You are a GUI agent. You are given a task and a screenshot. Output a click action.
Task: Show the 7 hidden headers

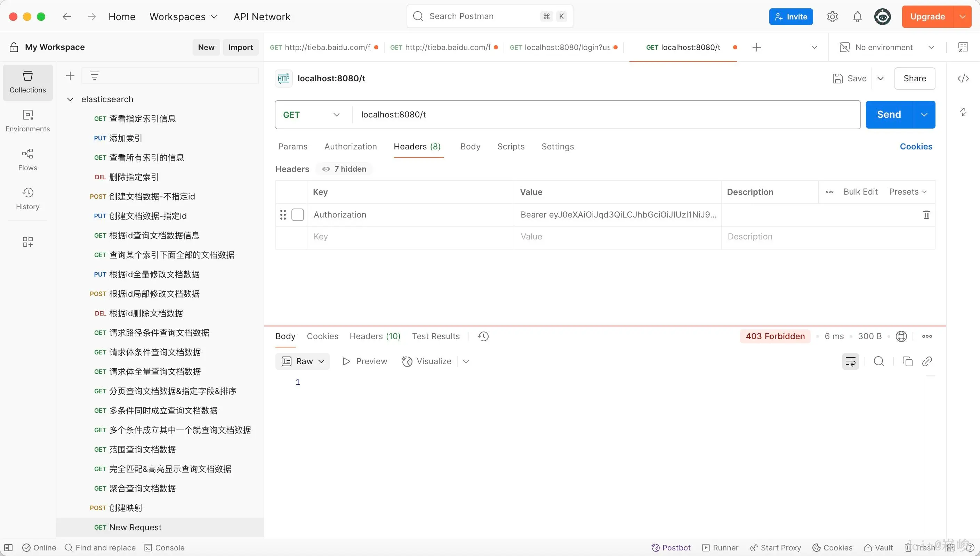[344, 169]
